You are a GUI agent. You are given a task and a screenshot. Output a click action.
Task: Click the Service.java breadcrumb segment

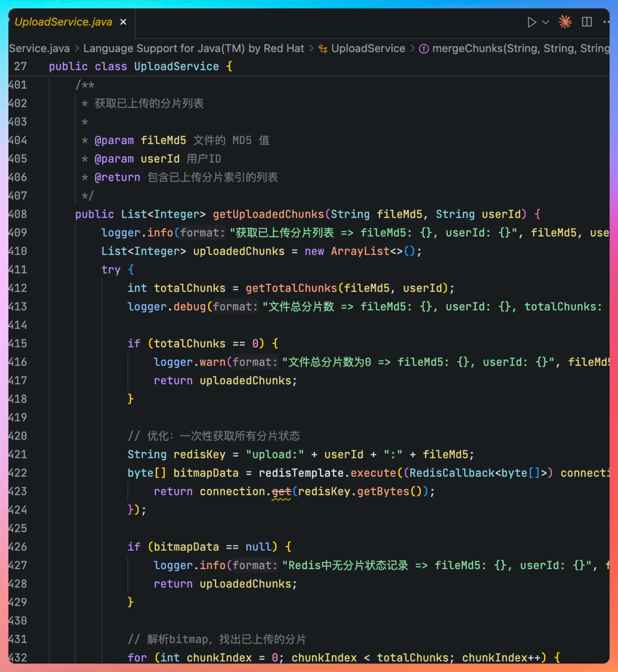39,49
